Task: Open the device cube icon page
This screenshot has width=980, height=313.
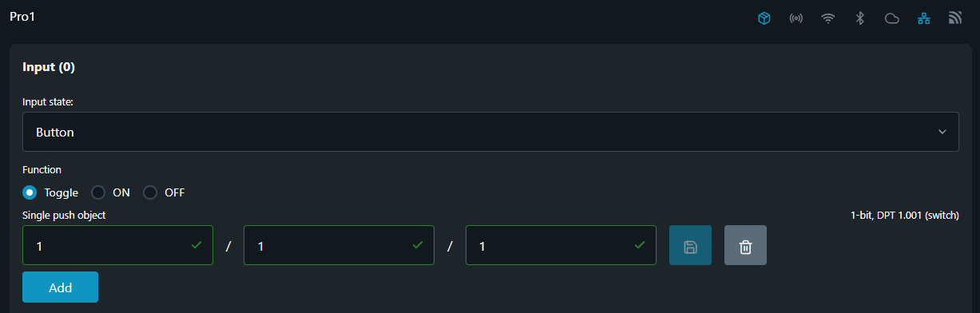Action: point(764,18)
